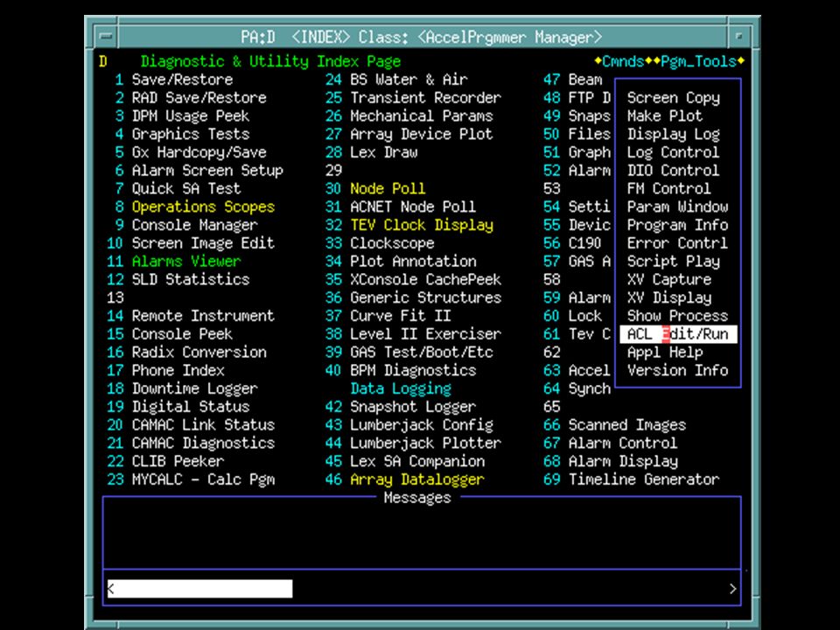Open Radix Conversion utility

point(199,353)
